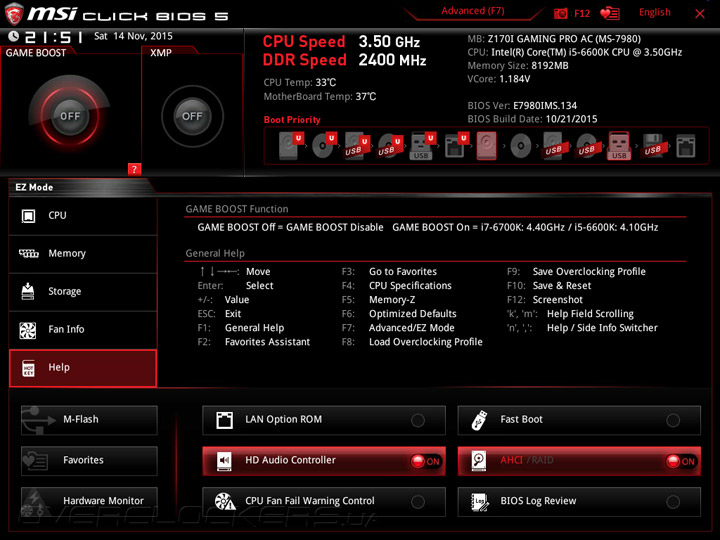Screen dimensions: 720x540
Task: Close the BIOS with the red X
Action: 700,14
